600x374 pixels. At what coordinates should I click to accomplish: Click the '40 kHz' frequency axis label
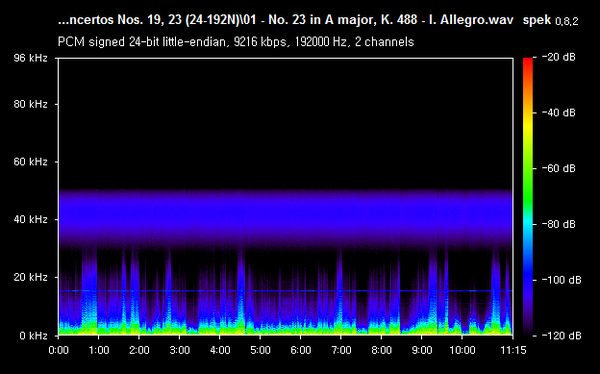pyautogui.click(x=31, y=219)
